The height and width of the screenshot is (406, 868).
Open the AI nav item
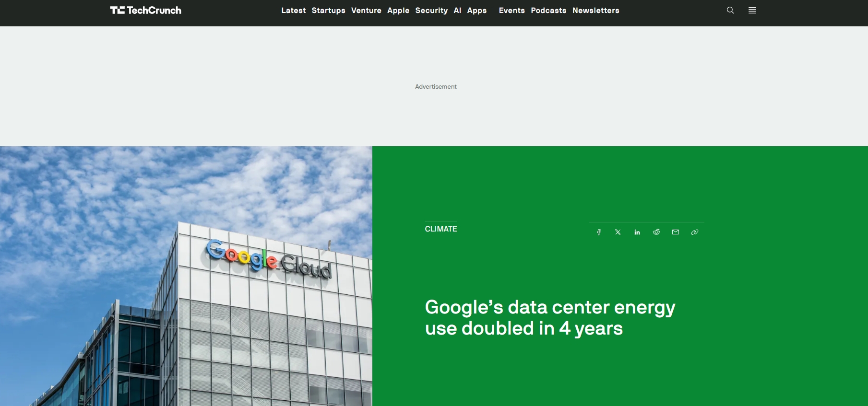click(458, 10)
